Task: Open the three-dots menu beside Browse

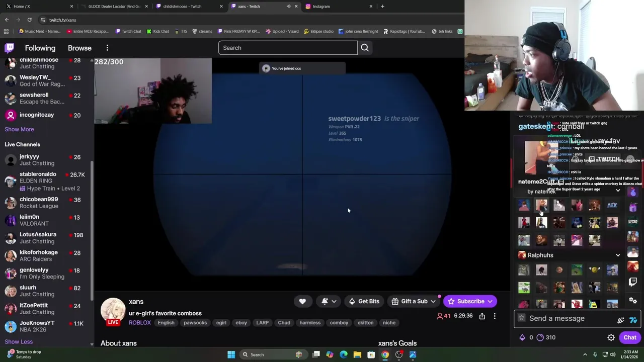Action: pos(107,48)
